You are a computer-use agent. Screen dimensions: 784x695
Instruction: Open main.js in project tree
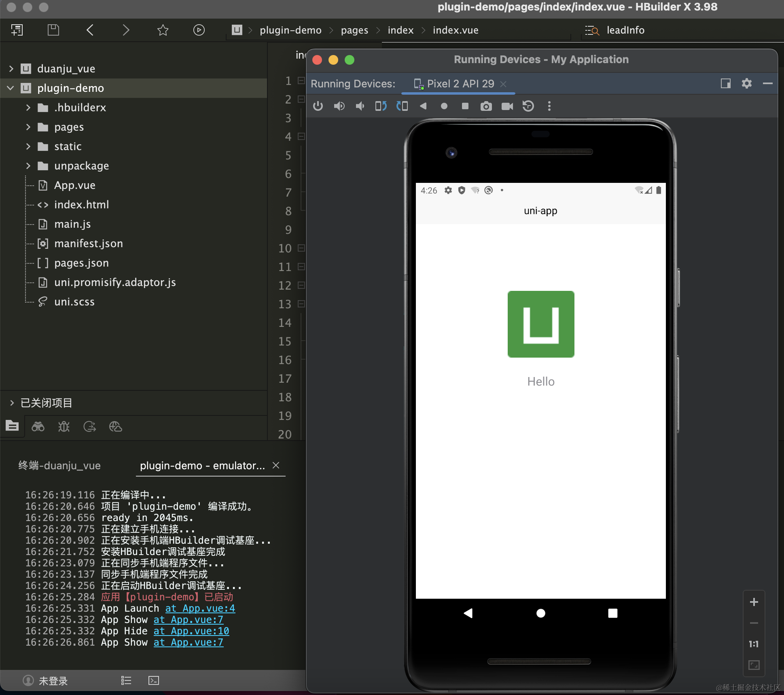[72, 224]
